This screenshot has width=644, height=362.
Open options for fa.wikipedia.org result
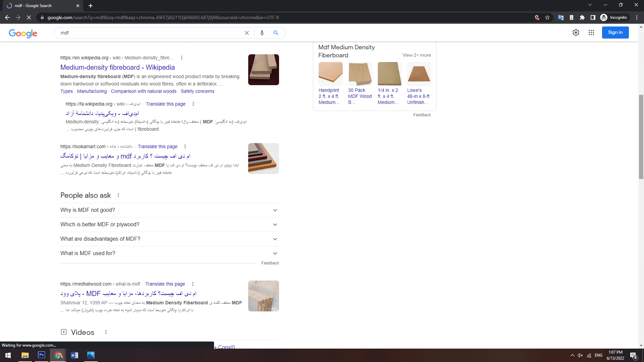(x=193, y=104)
